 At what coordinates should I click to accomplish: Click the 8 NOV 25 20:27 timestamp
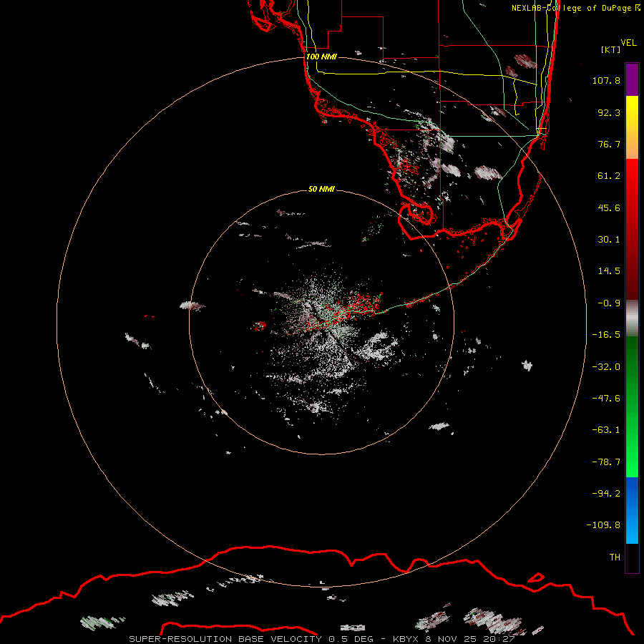[472, 639]
